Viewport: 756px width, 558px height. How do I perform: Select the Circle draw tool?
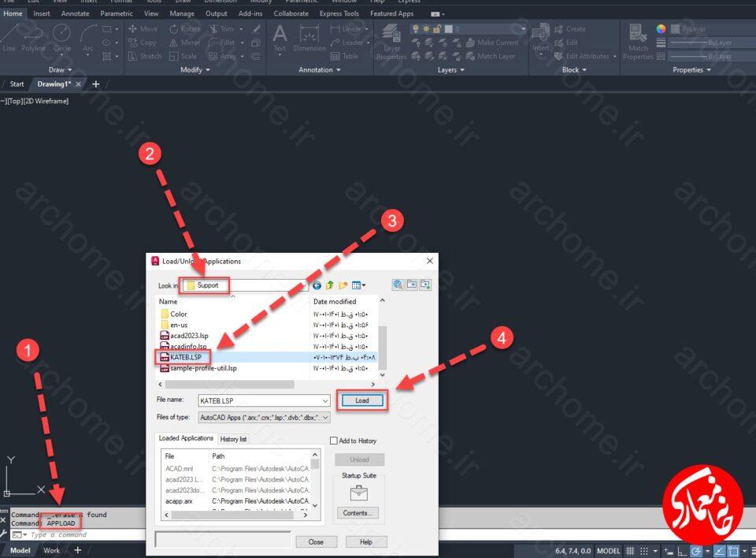[x=61, y=38]
